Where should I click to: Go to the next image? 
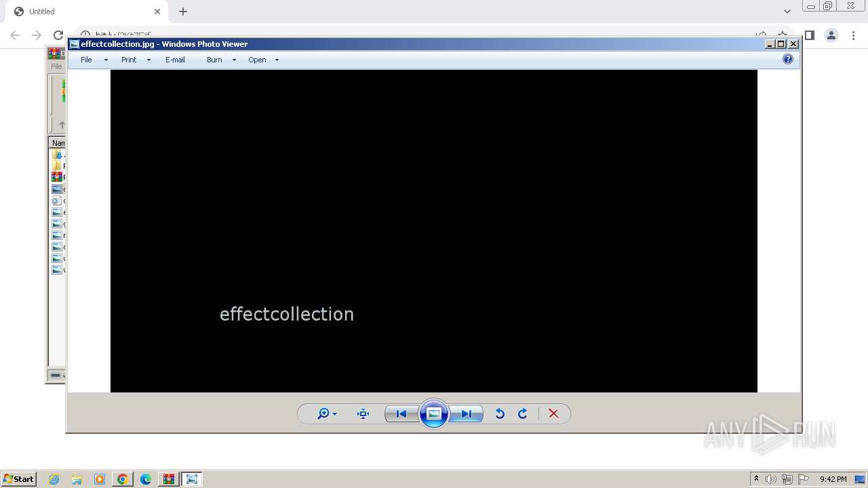467,413
